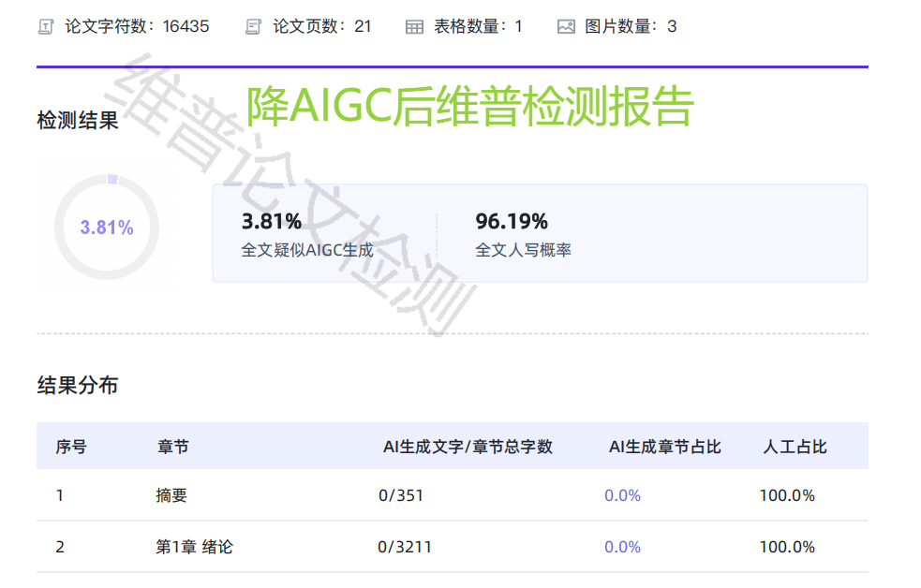Screen dimensions: 921x588
Task: Select the 第1章 绪论 chapter row
Action: (194, 547)
